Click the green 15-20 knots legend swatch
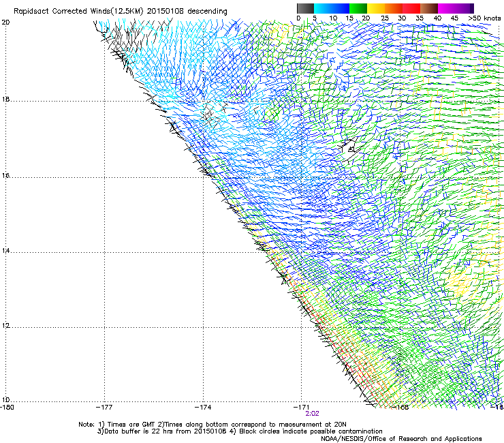 click(x=358, y=8)
